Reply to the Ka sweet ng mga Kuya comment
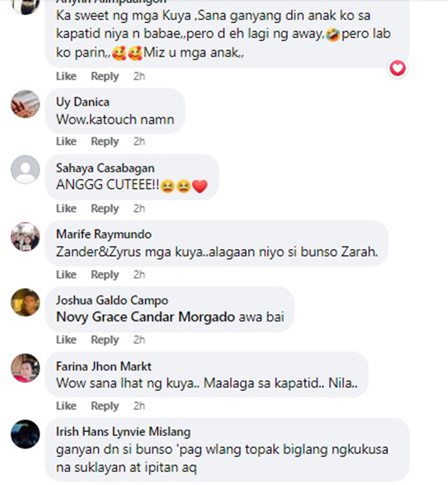This screenshot has height=485, width=448. point(105,76)
